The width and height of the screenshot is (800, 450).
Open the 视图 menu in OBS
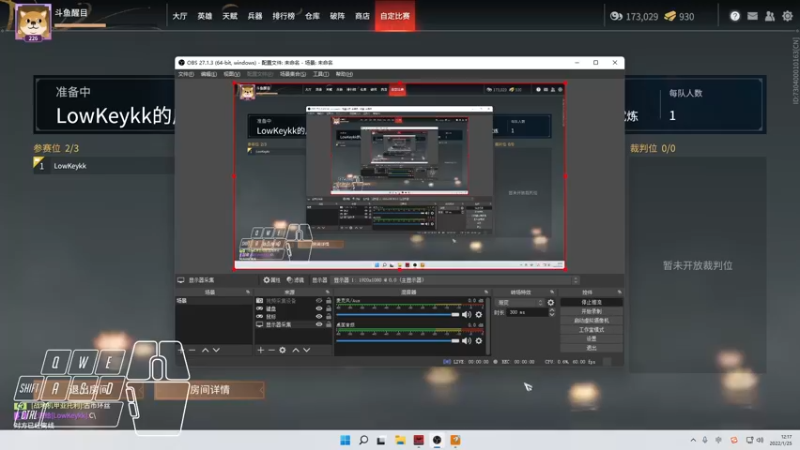click(232, 74)
